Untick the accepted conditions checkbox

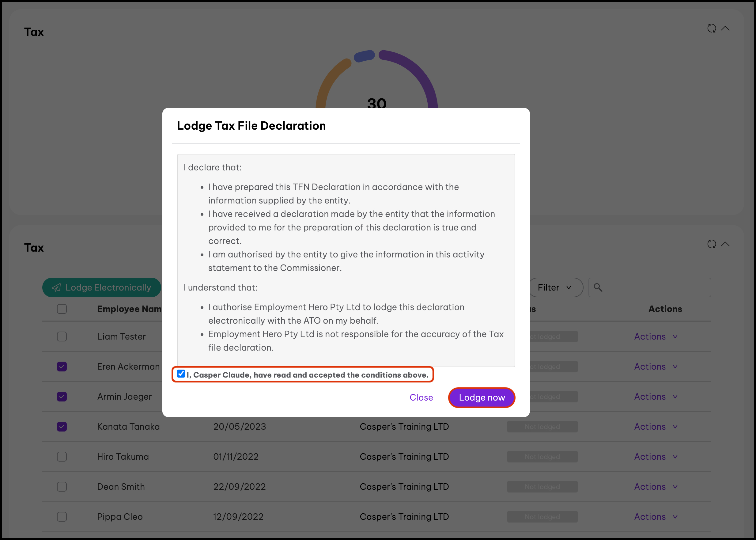tap(181, 374)
